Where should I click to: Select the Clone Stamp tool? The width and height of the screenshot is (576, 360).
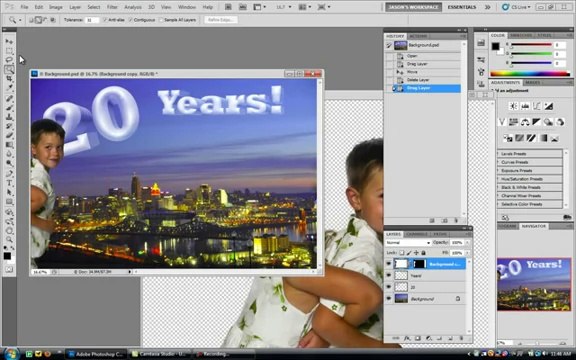(x=9, y=117)
